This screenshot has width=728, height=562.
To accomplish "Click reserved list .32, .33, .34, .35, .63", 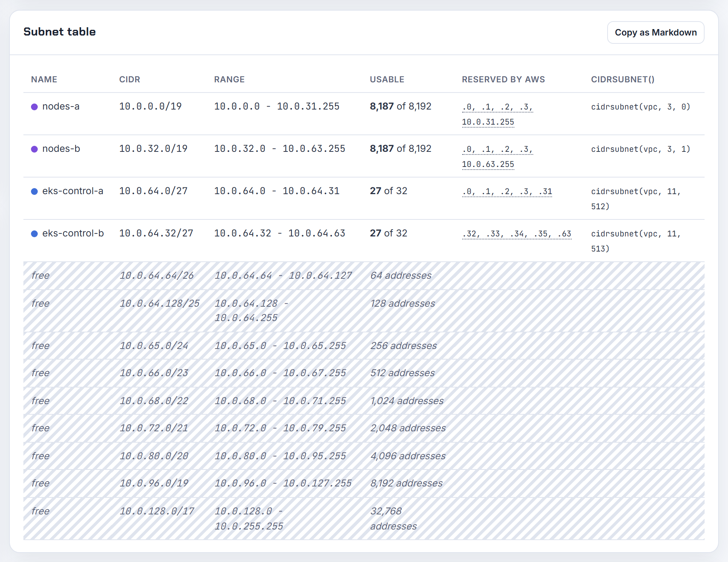I will (x=517, y=234).
